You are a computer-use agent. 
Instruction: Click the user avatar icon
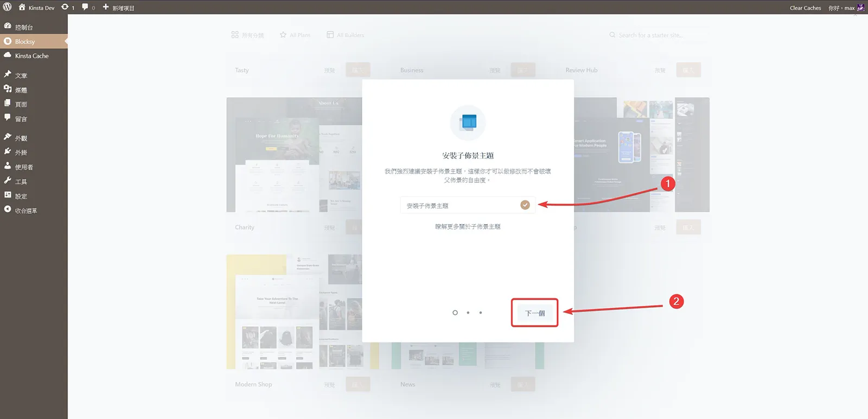pos(861,8)
